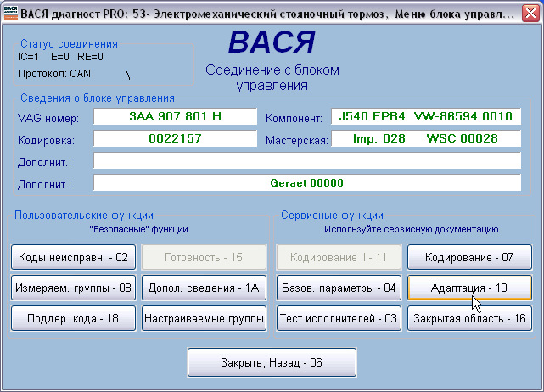
Task: Open Закрытая область - 16
Action: (469, 318)
